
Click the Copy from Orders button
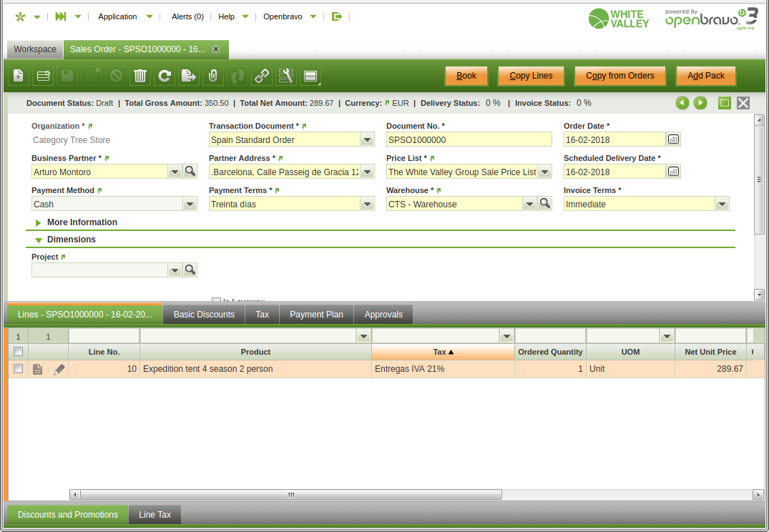coord(619,76)
